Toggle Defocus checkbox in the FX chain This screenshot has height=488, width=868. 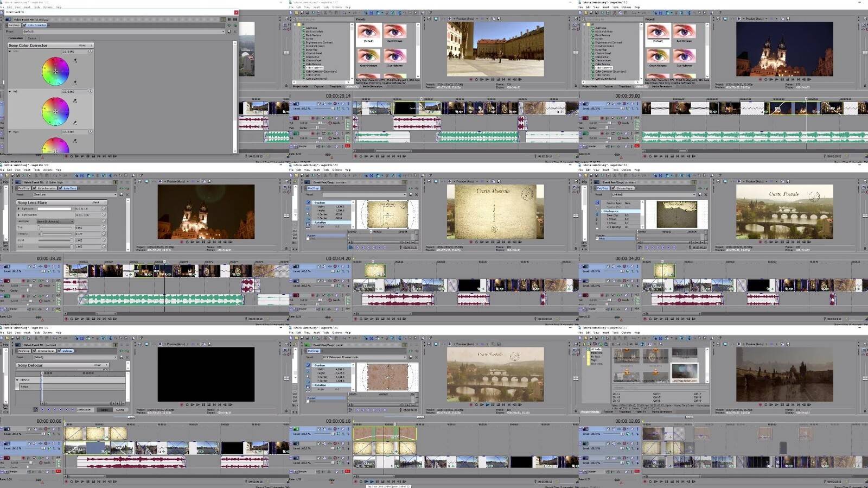60,351
